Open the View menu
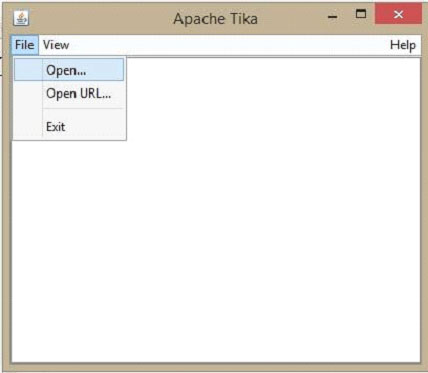This screenshot has height=373, width=428. (56, 45)
